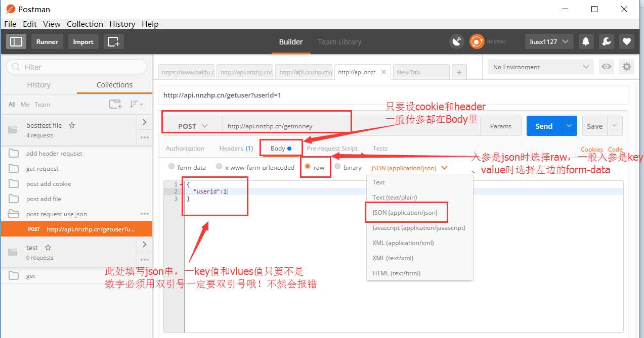Click the Postman logo in title bar

(10, 9)
